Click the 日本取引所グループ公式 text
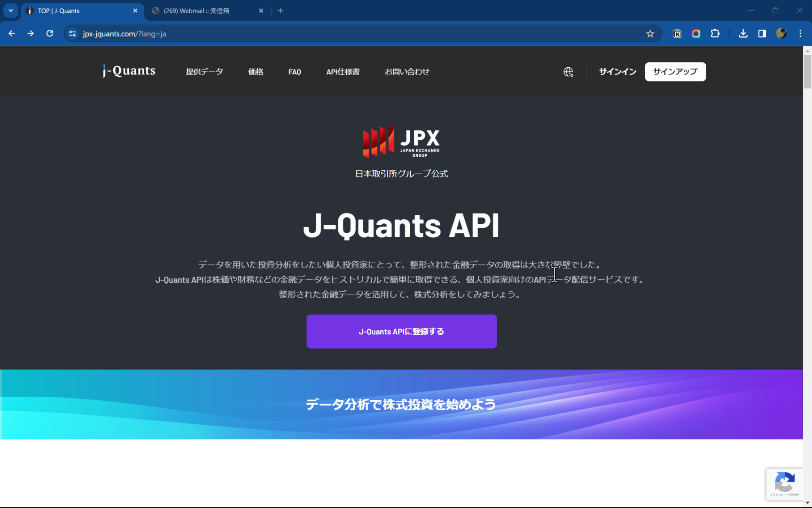This screenshot has height=508, width=812. point(401,174)
